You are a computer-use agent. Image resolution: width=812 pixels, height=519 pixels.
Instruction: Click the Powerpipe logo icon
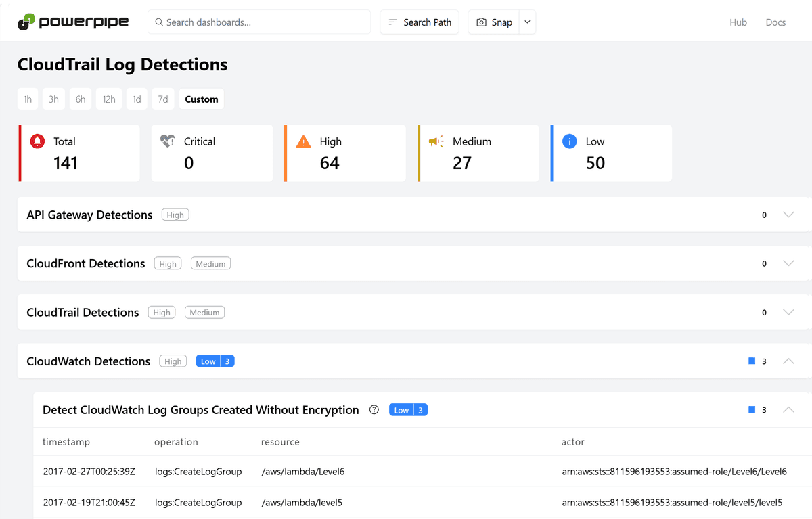point(26,22)
